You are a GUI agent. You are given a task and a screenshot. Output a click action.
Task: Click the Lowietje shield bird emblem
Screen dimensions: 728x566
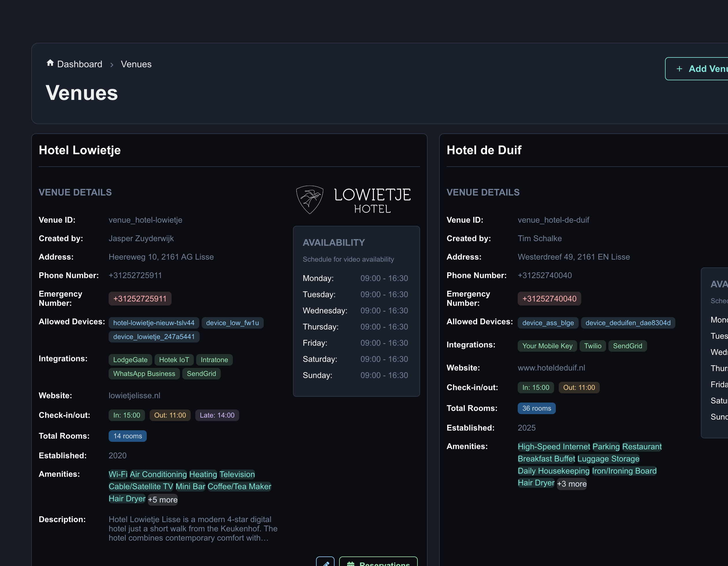(310, 200)
